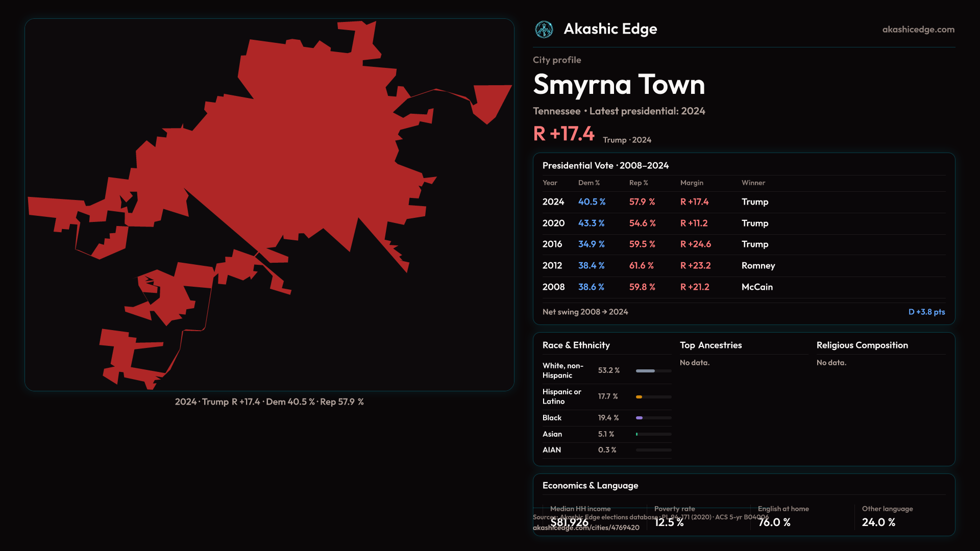The image size is (980, 551).
Task: Open the akashicedge.com link
Action: pyautogui.click(x=918, y=30)
